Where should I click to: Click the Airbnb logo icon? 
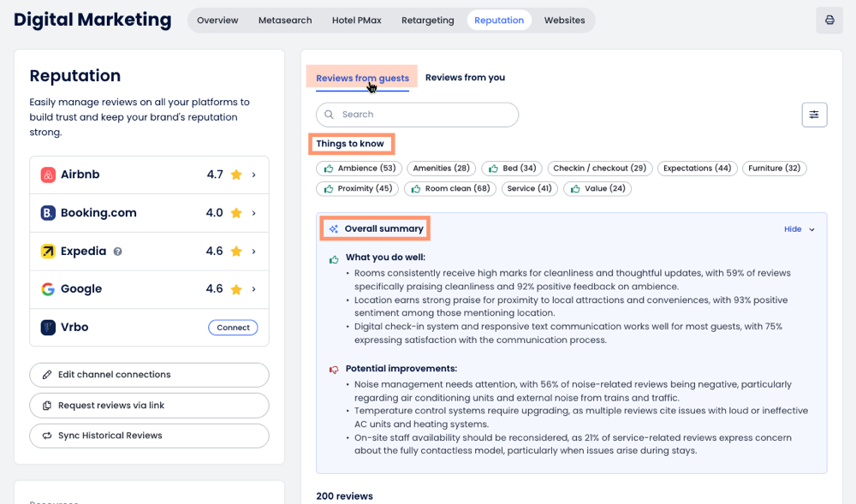(x=48, y=175)
